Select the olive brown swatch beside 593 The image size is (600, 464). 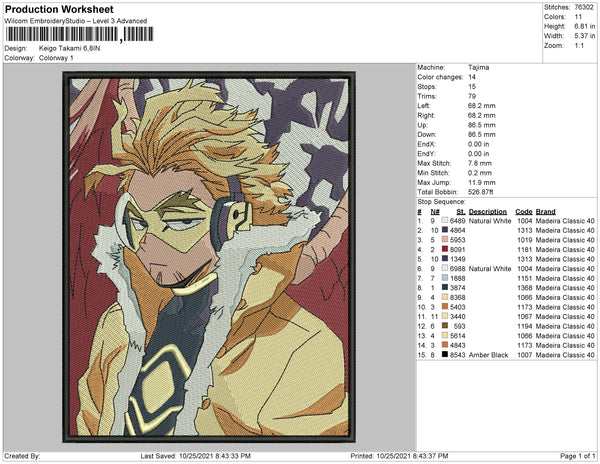tap(444, 326)
